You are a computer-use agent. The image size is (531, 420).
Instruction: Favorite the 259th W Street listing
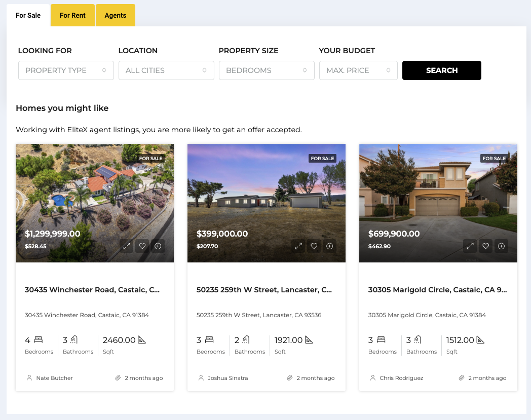point(314,246)
